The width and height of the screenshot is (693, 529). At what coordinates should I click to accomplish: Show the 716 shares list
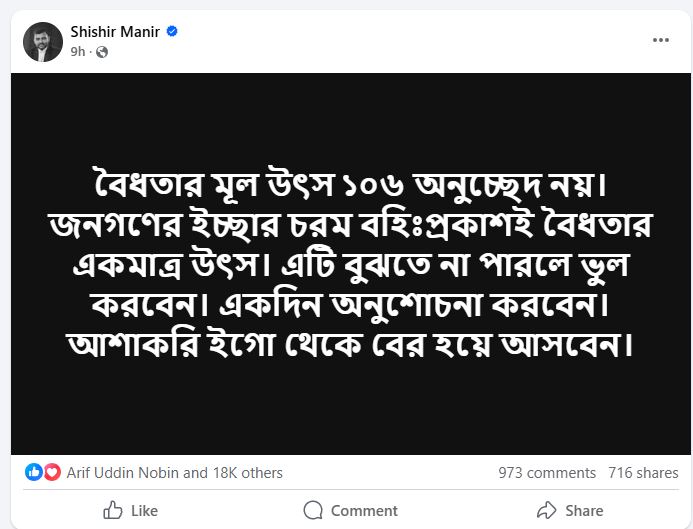[x=643, y=472]
